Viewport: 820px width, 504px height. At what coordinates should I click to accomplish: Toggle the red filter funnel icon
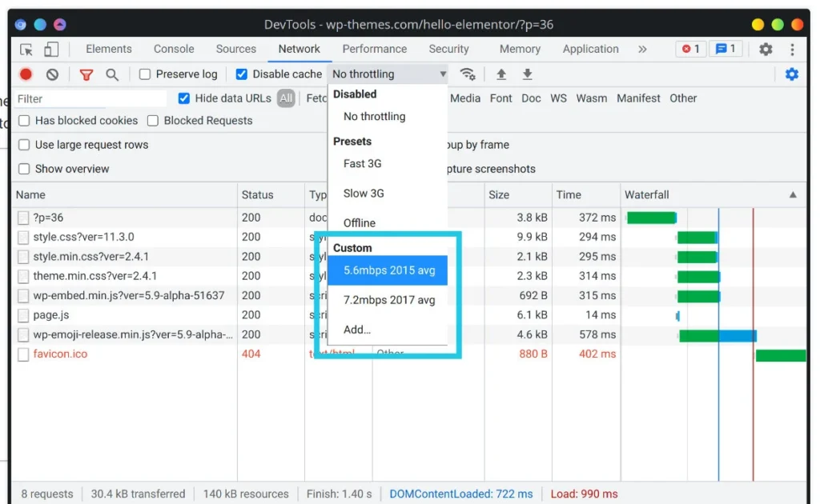[86, 74]
